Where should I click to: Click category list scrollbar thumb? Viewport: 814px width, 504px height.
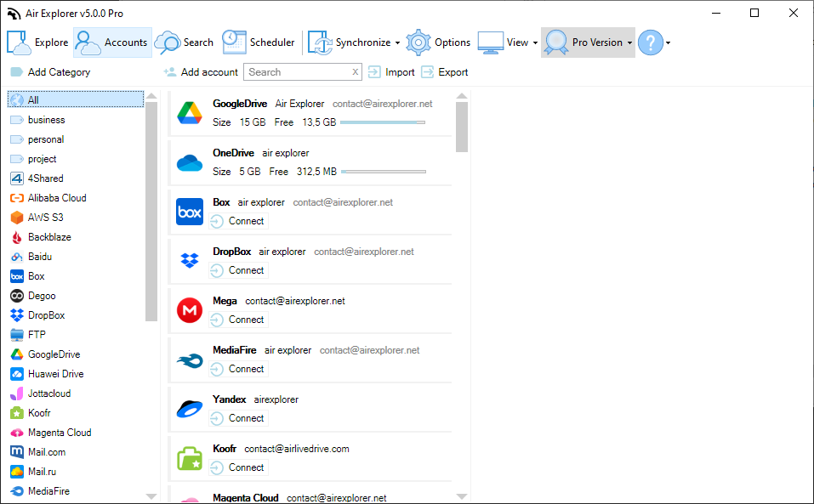tap(151, 212)
